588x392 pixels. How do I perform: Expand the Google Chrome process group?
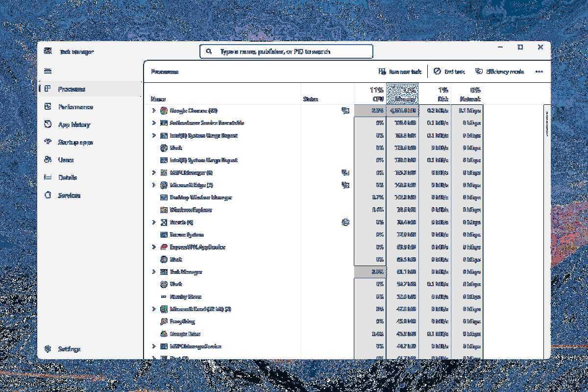(153, 111)
